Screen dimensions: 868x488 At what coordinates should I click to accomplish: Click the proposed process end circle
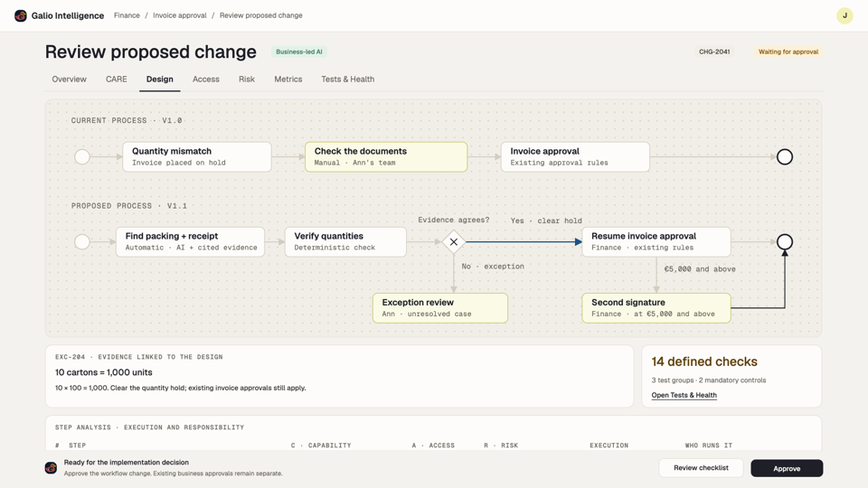pyautogui.click(x=785, y=242)
